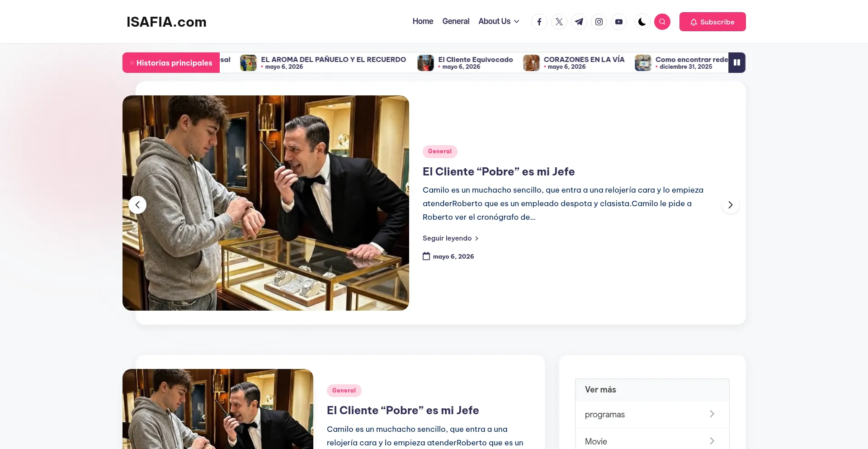
Task: Open lower post card title El Cliente "Pobre" es mi Jefe
Action: 403,411
